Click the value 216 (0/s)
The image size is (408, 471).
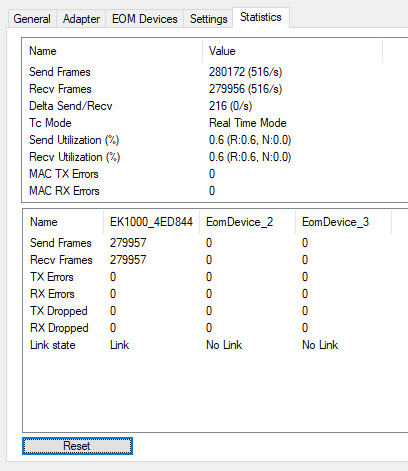pyautogui.click(x=230, y=106)
